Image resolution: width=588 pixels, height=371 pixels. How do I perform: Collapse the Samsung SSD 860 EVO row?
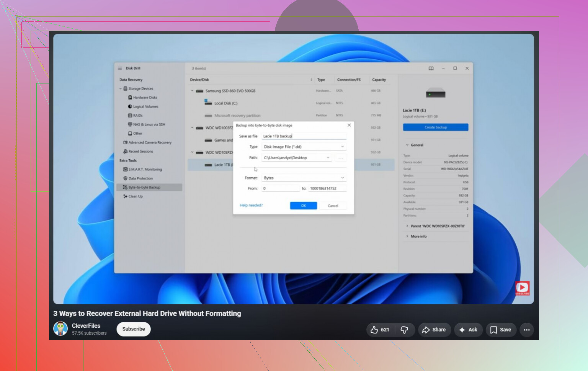(192, 91)
